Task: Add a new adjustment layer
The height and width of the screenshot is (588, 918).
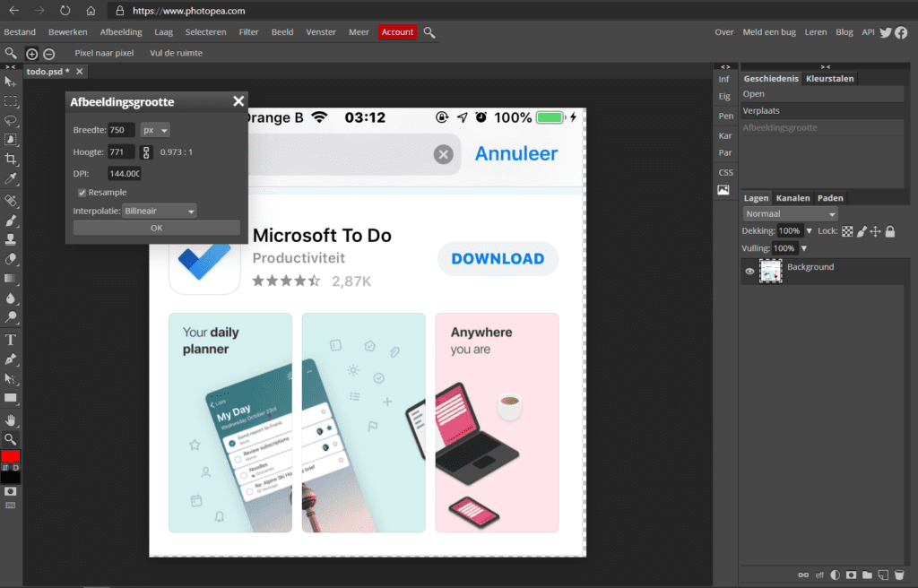Action: coord(836,575)
